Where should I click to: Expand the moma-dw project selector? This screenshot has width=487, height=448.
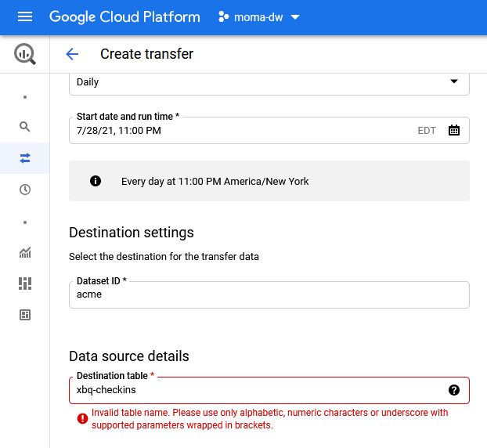[259, 17]
